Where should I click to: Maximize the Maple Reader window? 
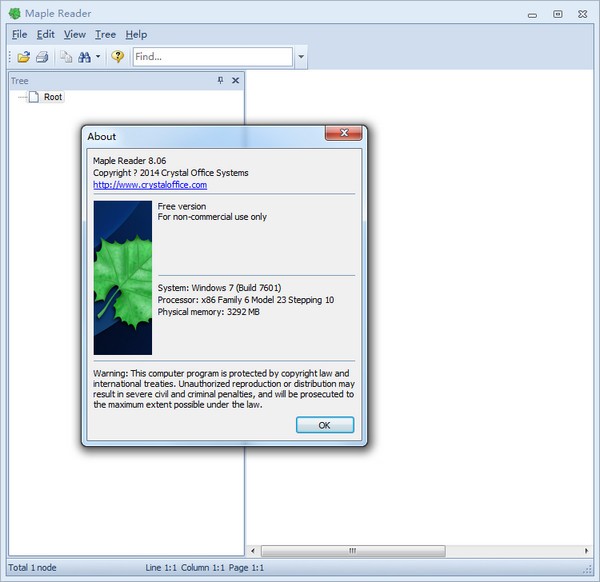[x=558, y=15]
